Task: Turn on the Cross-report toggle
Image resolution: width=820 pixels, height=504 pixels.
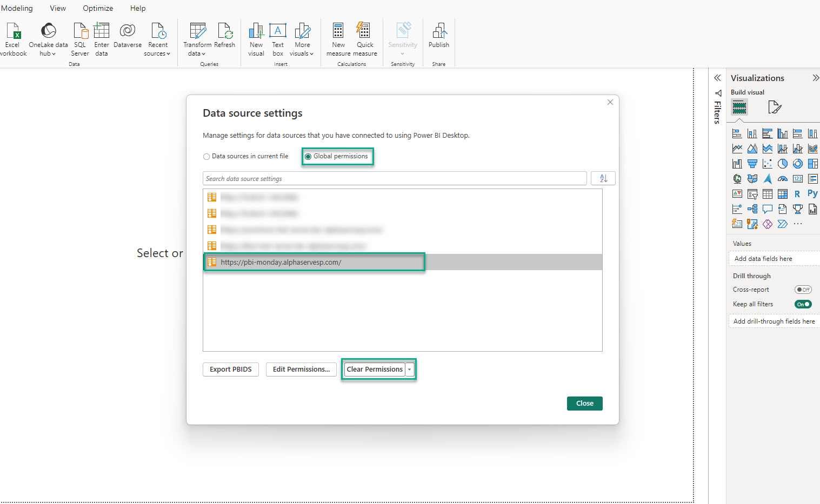Action: [803, 290]
